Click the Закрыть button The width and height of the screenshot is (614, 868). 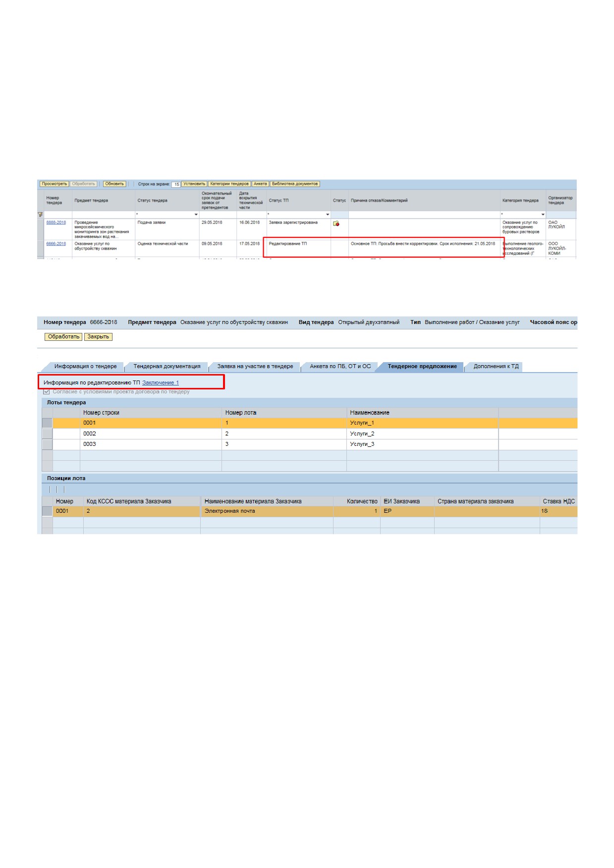(98, 337)
